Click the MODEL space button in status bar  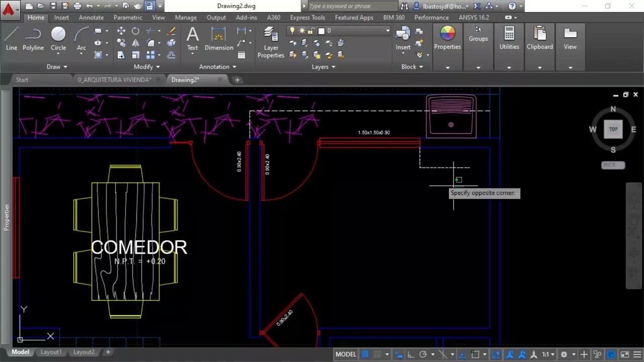[x=346, y=354]
